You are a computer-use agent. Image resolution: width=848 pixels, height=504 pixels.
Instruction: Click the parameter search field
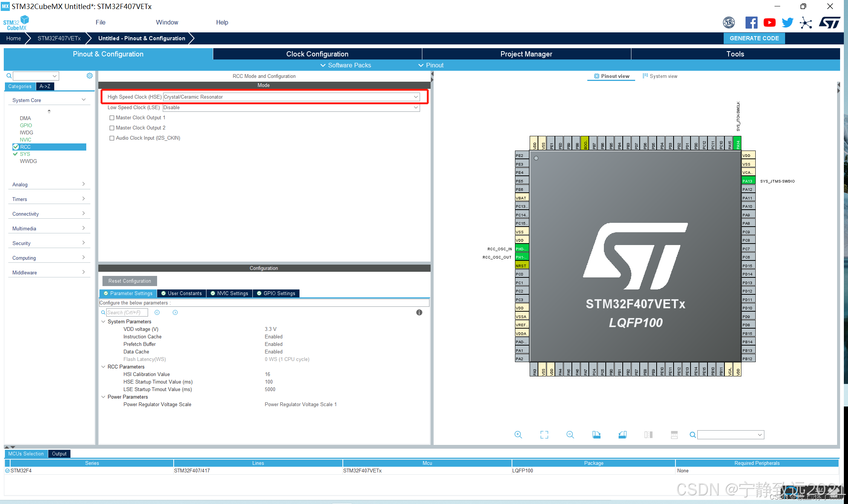coord(127,312)
